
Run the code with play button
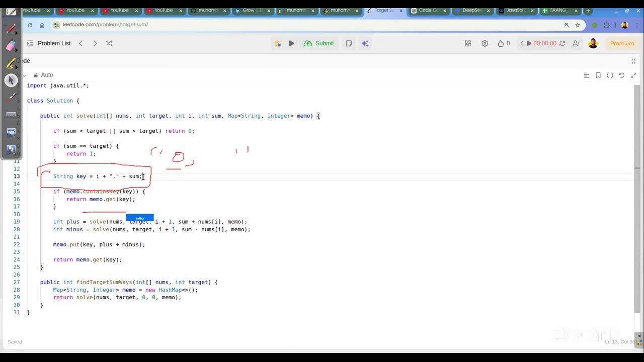point(291,43)
